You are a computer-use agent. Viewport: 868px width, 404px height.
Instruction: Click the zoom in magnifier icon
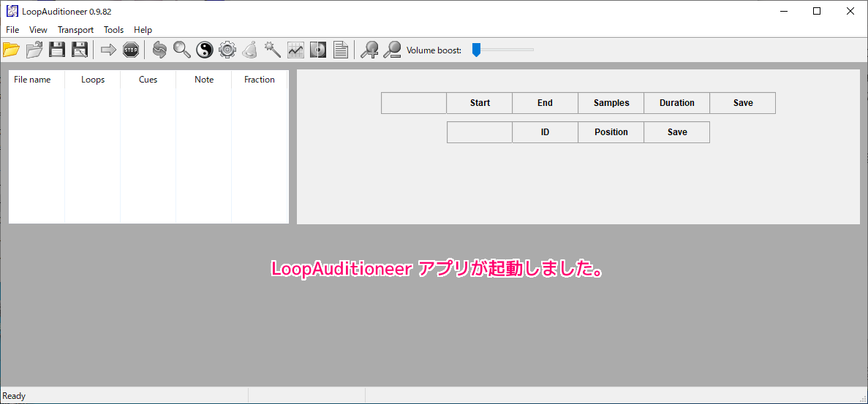pos(370,50)
